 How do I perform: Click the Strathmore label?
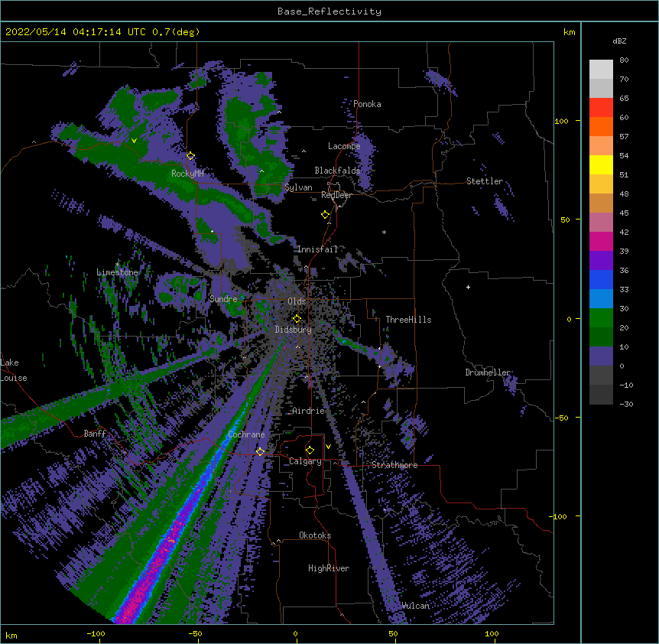394,465
